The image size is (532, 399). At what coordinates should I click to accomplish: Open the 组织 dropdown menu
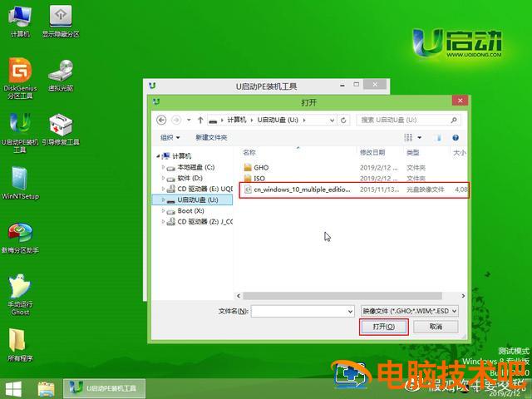click(x=170, y=137)
